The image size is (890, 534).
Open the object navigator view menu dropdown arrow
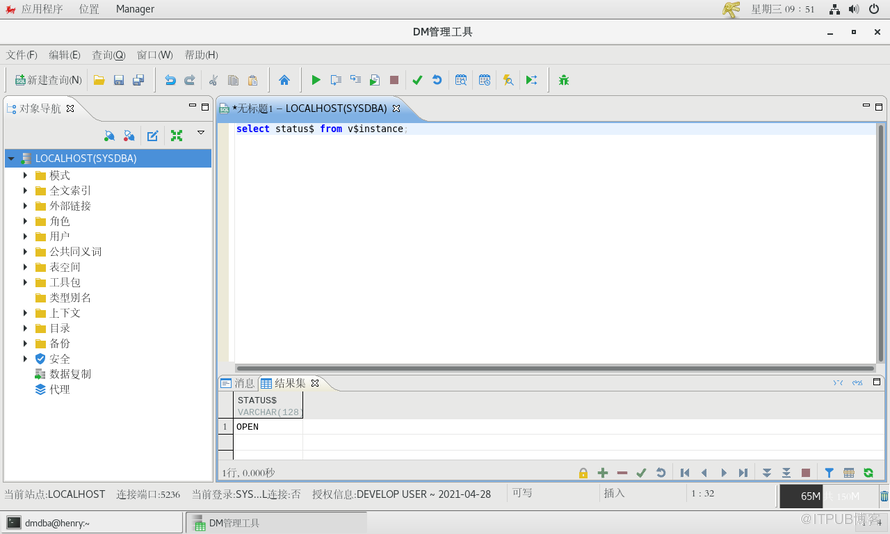[201, 133]
